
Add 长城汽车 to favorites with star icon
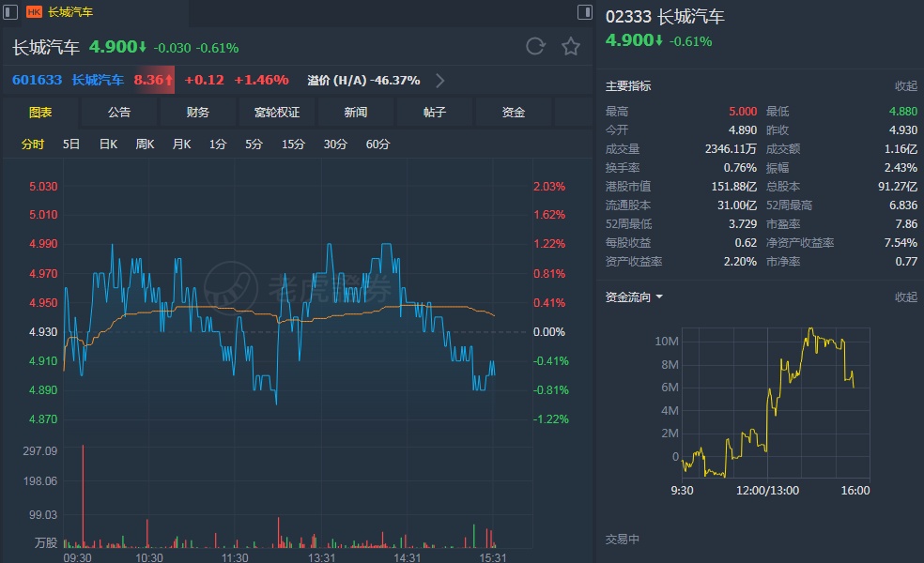[571, 47]
